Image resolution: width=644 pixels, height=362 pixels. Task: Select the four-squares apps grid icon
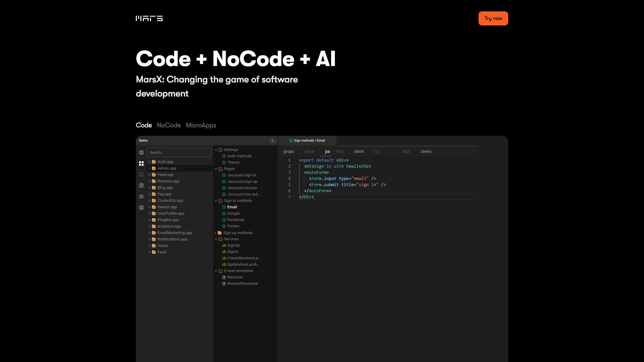pos(141,164)
